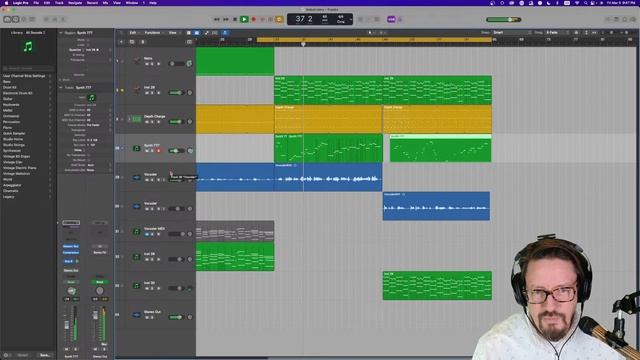
Task: Open the Drag X-Fade dropdown
Action: pyautogui.click(x=557, y=33)
